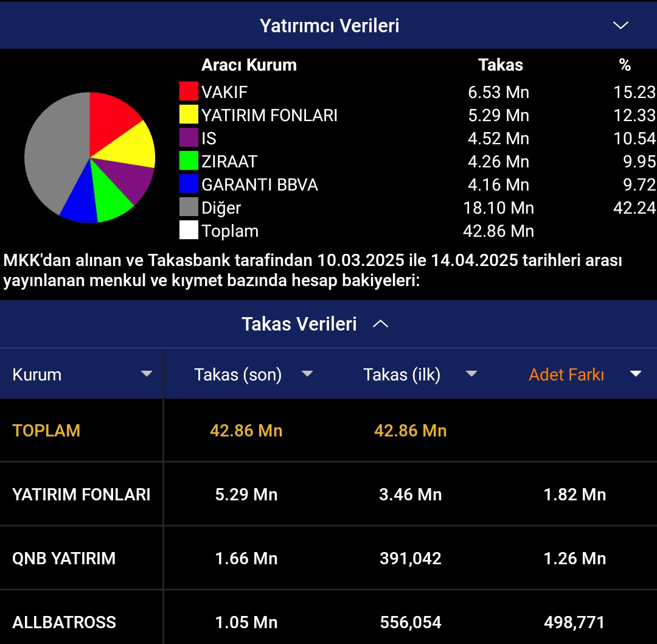Open the Takas (son) sort arrow
Screen dimensions: 657x644
[307, 374]
